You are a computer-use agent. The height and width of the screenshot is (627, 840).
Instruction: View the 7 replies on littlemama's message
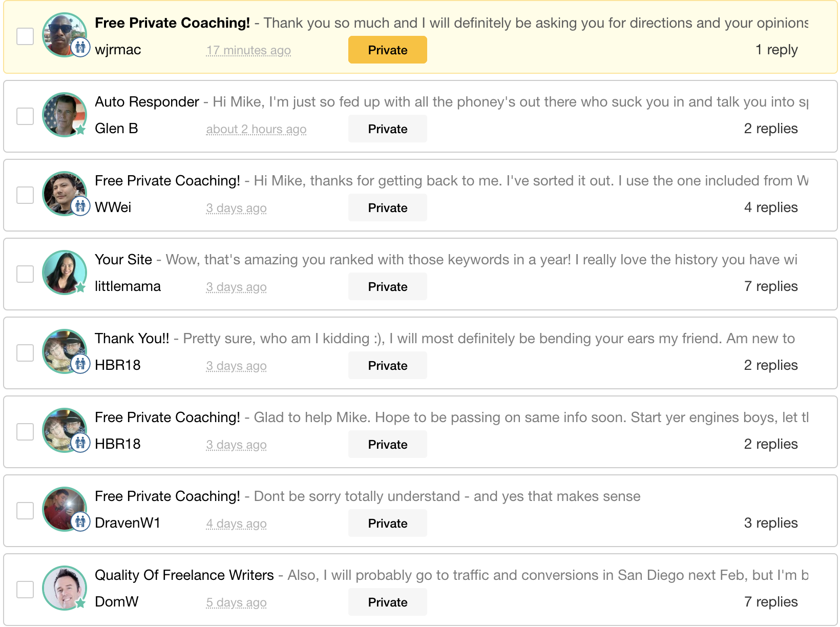tap(770, 286)
